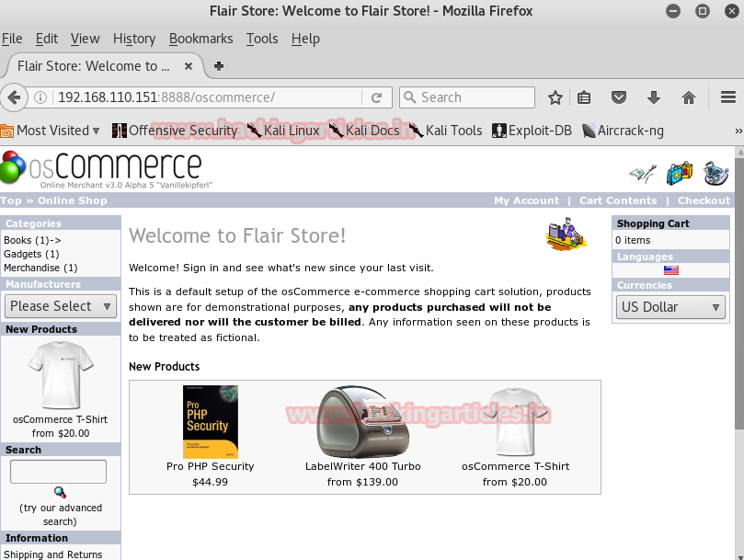Viewport: 744px width, 560px height.
Task: Open the Kali Tools bookmark
Action: click(445, 131)
